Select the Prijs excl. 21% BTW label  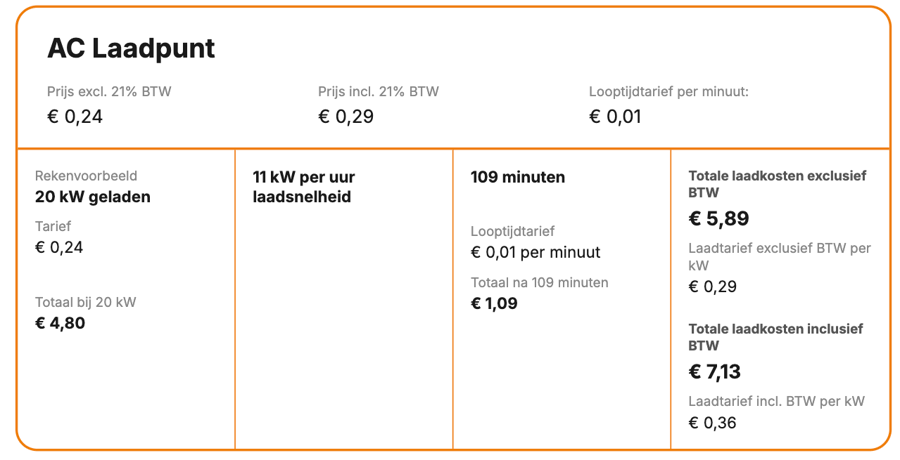(x=109, y=91)
